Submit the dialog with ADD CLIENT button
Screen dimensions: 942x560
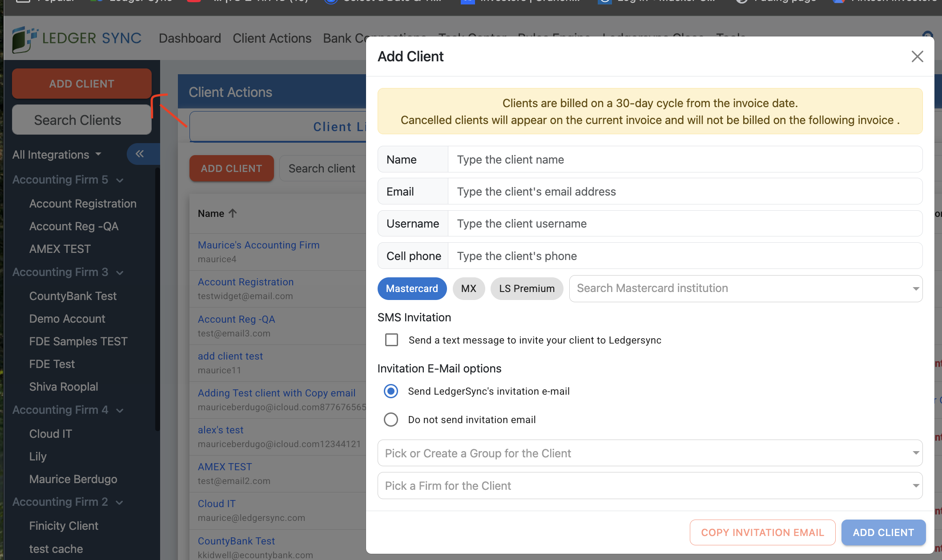pos(883,532)
